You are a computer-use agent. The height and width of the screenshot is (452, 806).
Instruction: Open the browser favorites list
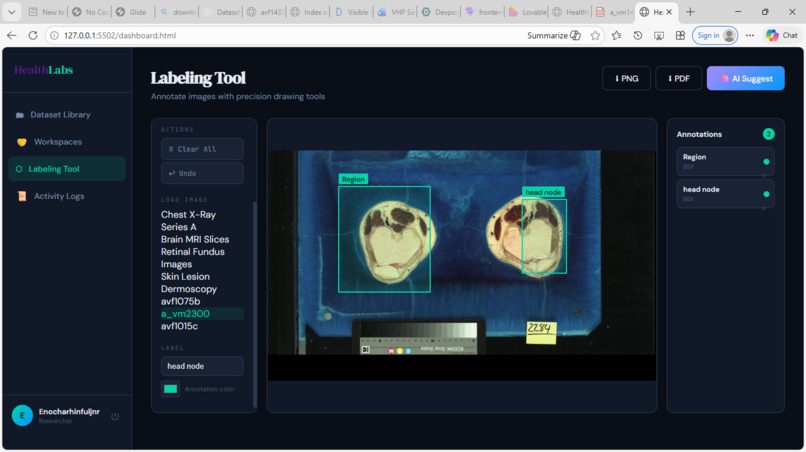[x=616, y=35]
